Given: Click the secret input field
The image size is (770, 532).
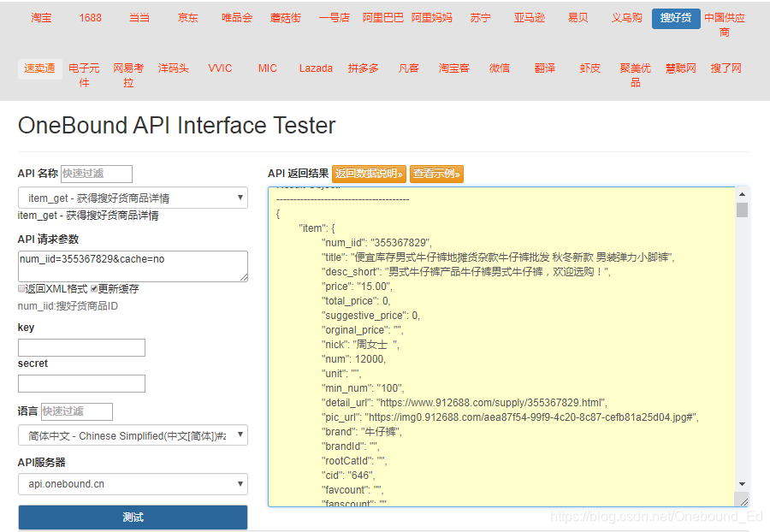Looking at the screenshot, I should [81, 383].
